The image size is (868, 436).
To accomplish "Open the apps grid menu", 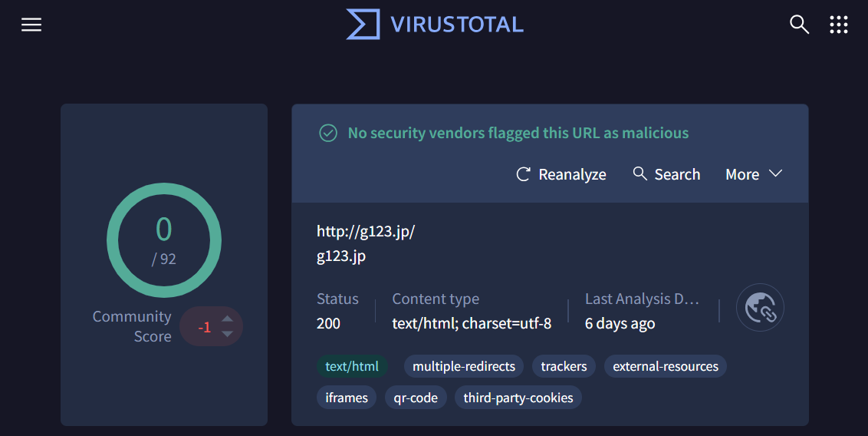I will tap(839, 25).
